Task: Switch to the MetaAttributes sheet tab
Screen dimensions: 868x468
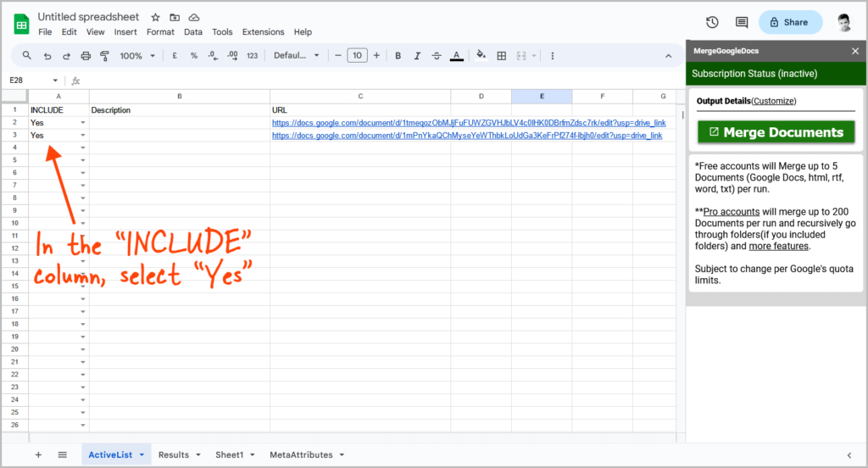Action: [x=301, y=454]
